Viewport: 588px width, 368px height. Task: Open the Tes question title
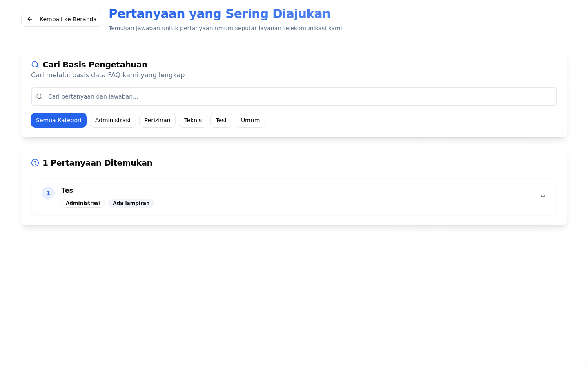(x=67, y=190)
